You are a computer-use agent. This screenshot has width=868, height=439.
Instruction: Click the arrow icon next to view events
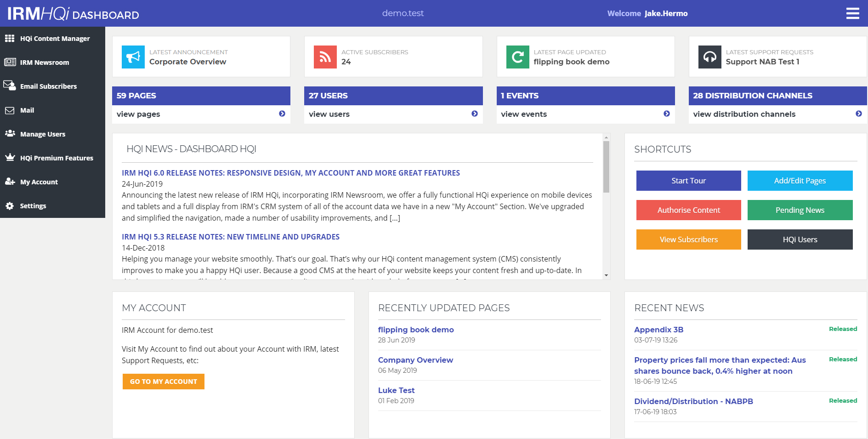coord(667,114)
